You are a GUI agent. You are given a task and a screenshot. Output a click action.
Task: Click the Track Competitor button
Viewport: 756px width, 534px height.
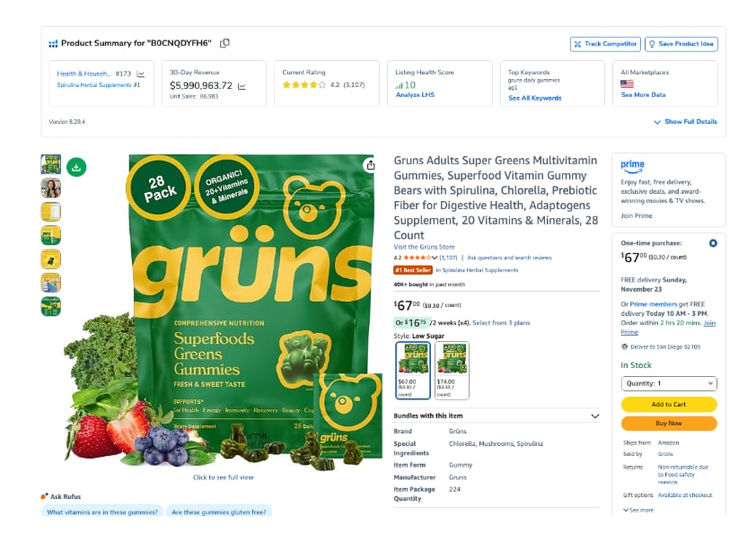605,44
